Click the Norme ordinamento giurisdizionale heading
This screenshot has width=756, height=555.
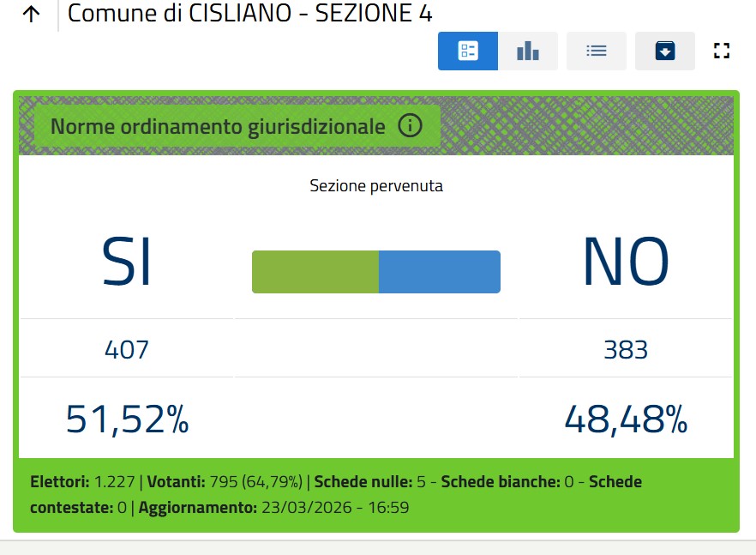[218, 127]
